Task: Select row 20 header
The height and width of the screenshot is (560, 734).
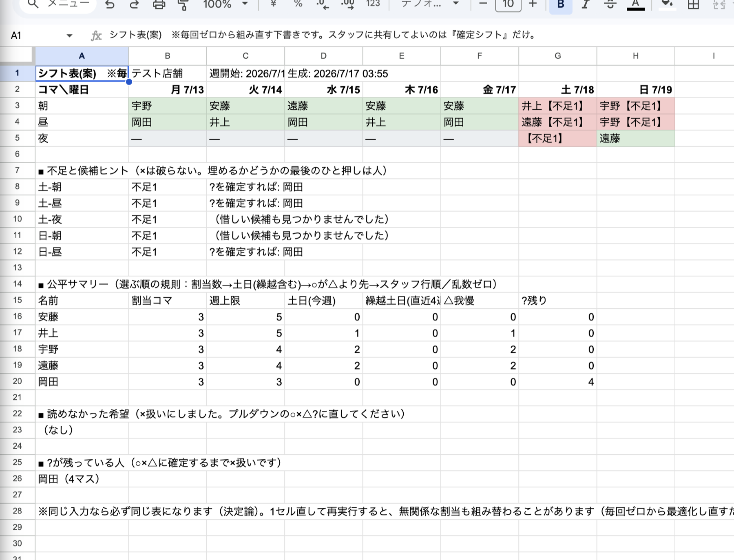Action: (x=17, y=381)
